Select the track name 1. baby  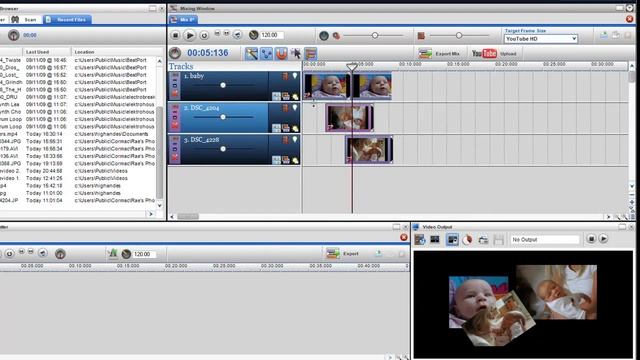point(193,76)
